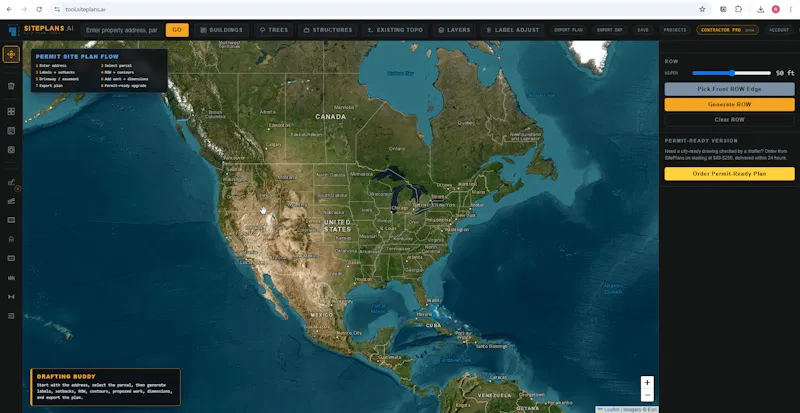800x413 pixels.
Task: Open the Existing Topo menu
Action: 395,30
